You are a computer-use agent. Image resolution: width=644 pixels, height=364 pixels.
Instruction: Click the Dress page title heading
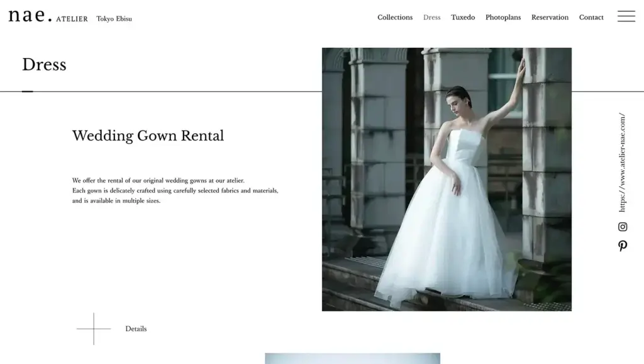point(44,64)
